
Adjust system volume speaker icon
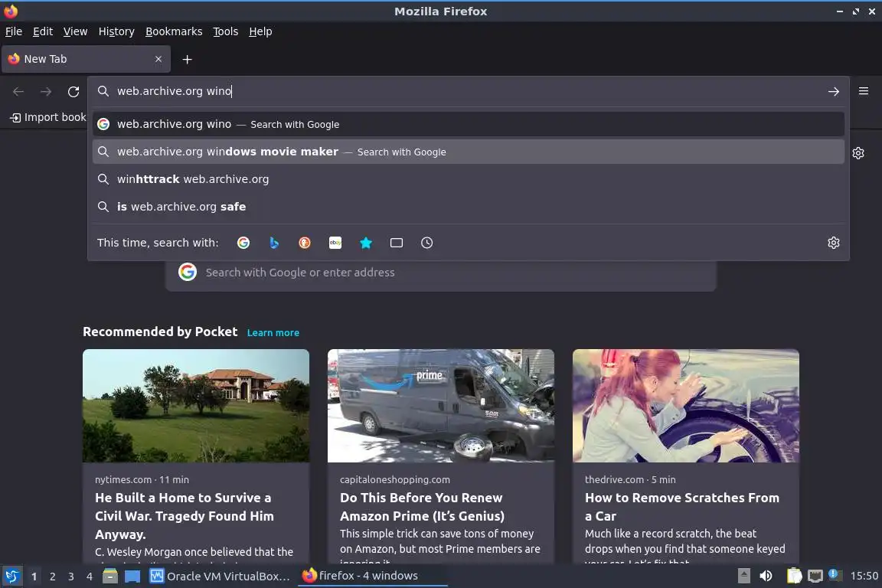(x=766, y=576)
